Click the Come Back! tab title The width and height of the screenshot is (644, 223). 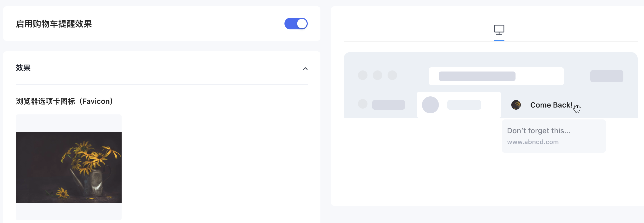tap(551, 105)
